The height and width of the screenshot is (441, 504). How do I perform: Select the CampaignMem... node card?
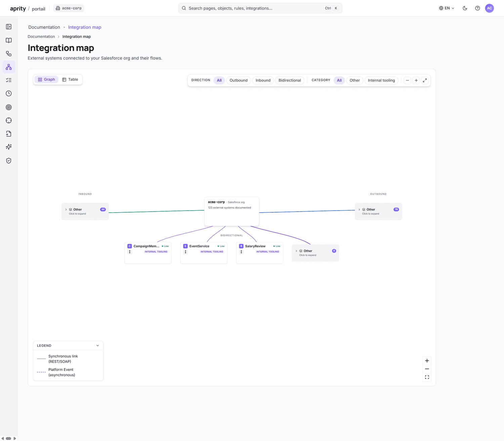148,253
